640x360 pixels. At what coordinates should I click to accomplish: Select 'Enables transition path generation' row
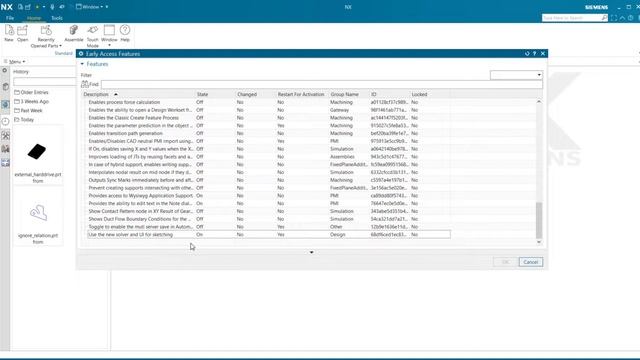[269, 133]
